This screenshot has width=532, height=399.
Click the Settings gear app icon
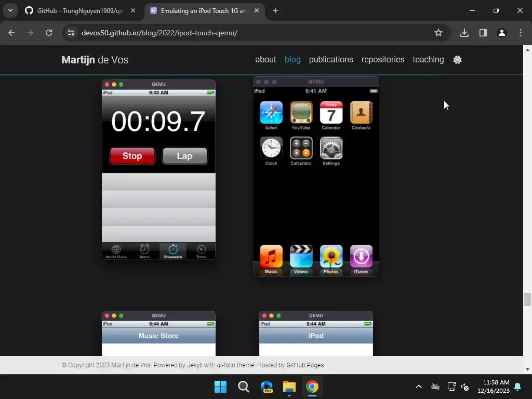pyautogui.click(x=331, y=148)
